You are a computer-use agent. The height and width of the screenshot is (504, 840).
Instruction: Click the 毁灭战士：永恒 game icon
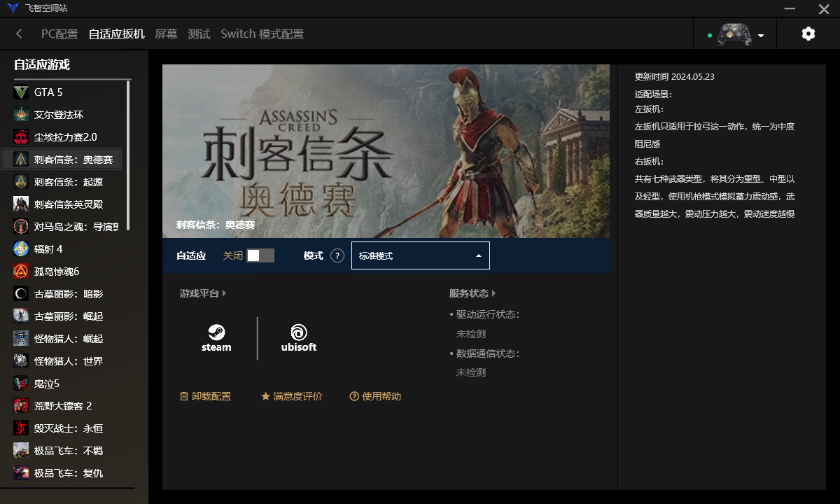pos(21,428)
